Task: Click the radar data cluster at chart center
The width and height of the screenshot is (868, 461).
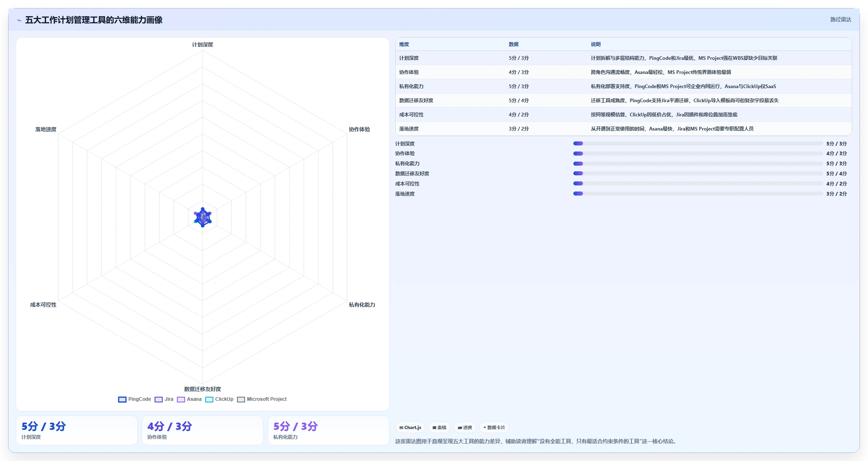Action: click(x=203, y=217)
